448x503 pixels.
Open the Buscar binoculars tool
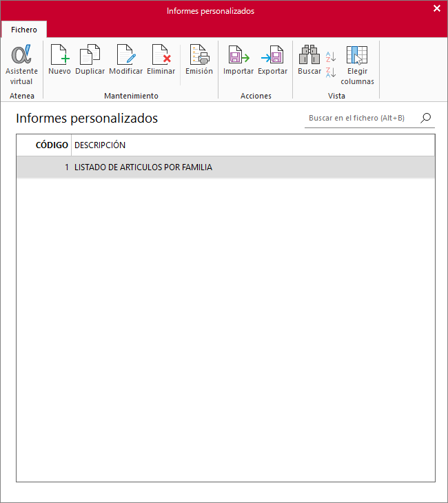coord(309,60)
